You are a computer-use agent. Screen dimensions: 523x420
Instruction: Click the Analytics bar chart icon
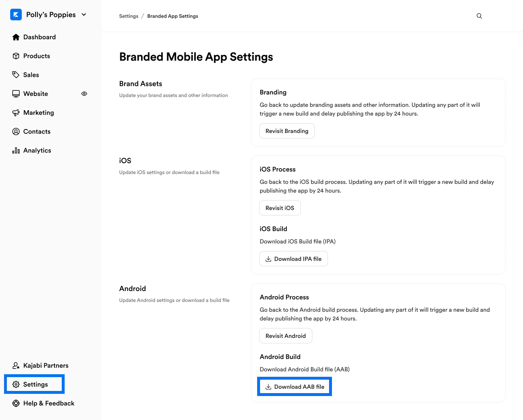[16, 150]
